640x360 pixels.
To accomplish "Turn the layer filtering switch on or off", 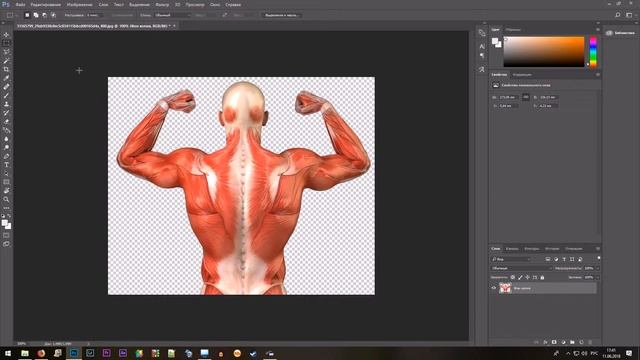I will pyautogui.click(x=598, y=258).
